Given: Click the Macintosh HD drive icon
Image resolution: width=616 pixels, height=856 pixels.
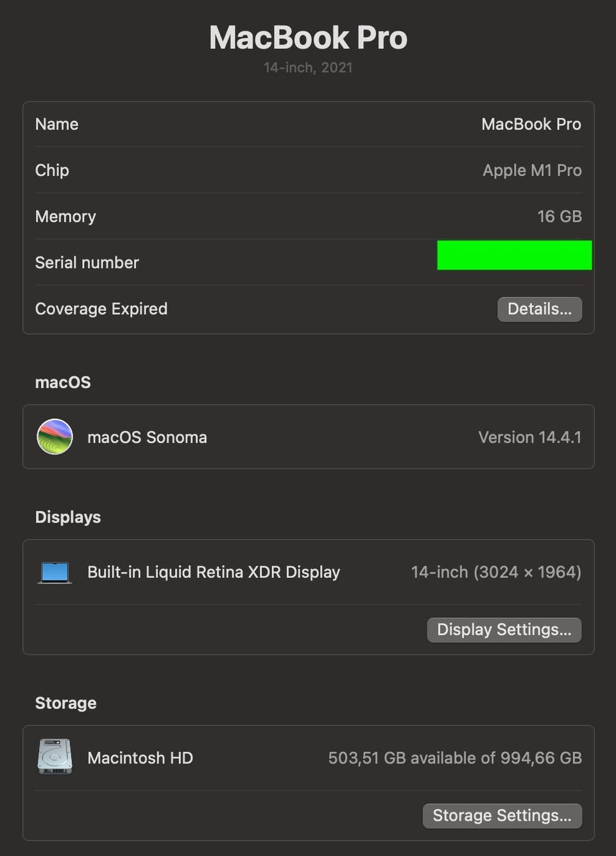Looking at the screenshot, I should click(x=55, y=757).
